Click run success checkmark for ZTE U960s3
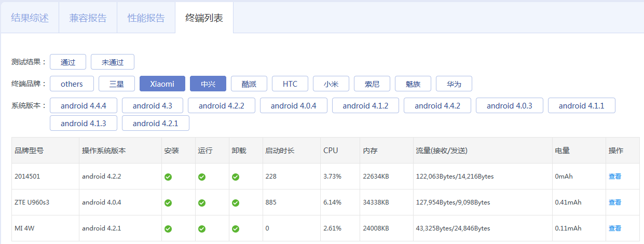The height and width of the screenshot is (244, 644). coord(202,202)
